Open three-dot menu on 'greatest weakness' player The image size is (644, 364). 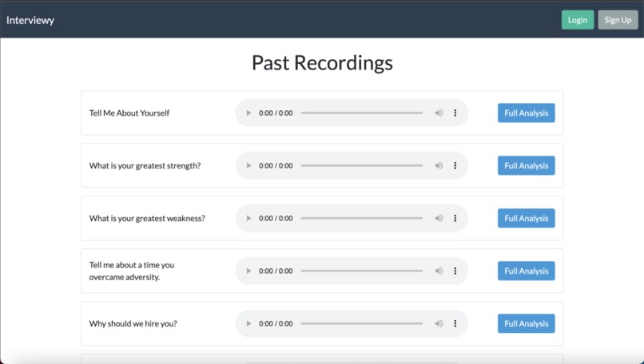[455, 218]
